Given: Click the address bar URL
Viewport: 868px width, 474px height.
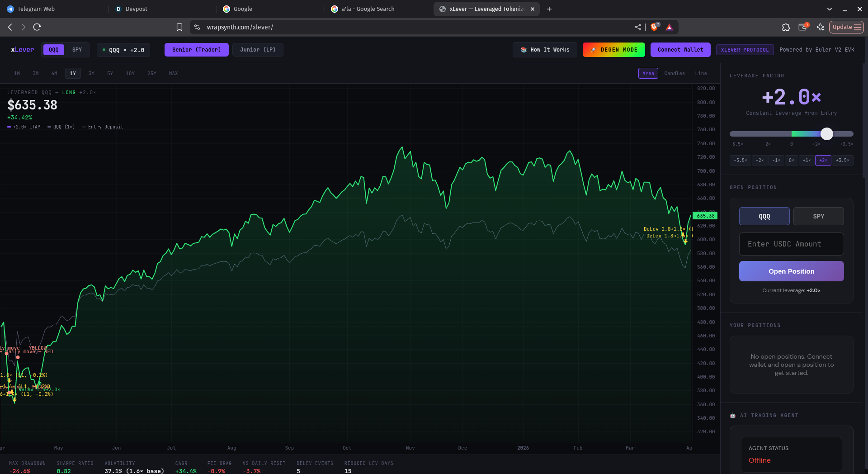Looking at the screenshot, I should (x=240, y=27).
